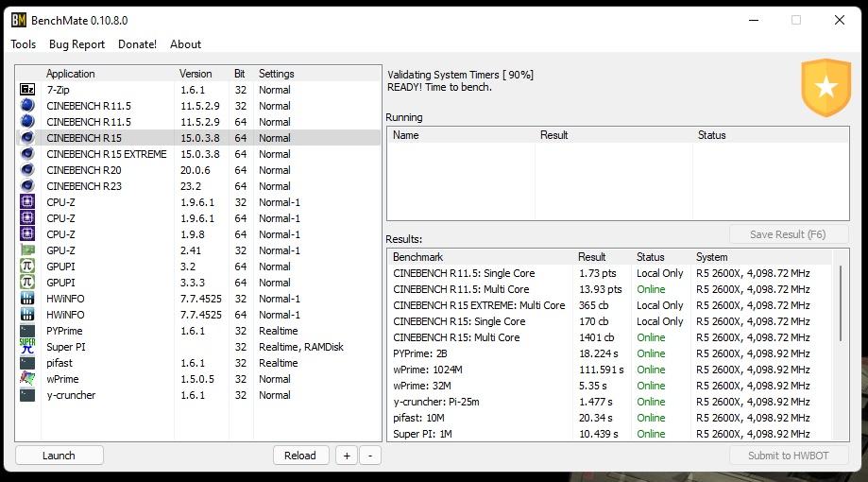Click 'Realtime, RAMDisk' setting of Super PI
Viewport: 868px width, 482px height.
pos(301,347)
